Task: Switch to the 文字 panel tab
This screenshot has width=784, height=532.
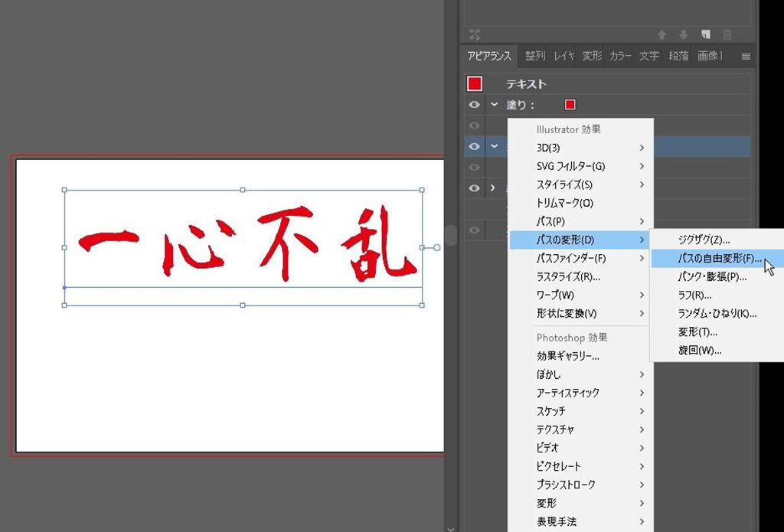Action: pyautogui.click(x=649, y=57)
